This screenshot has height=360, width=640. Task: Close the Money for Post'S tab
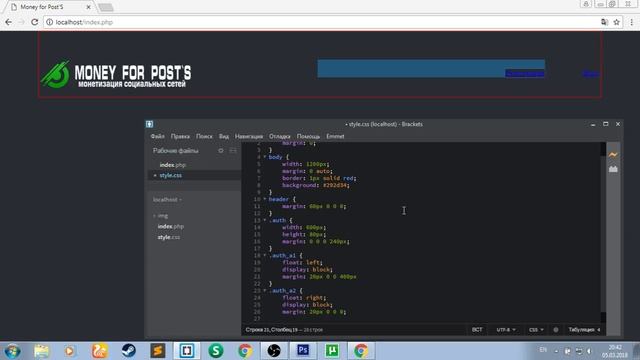click(88, 7)
